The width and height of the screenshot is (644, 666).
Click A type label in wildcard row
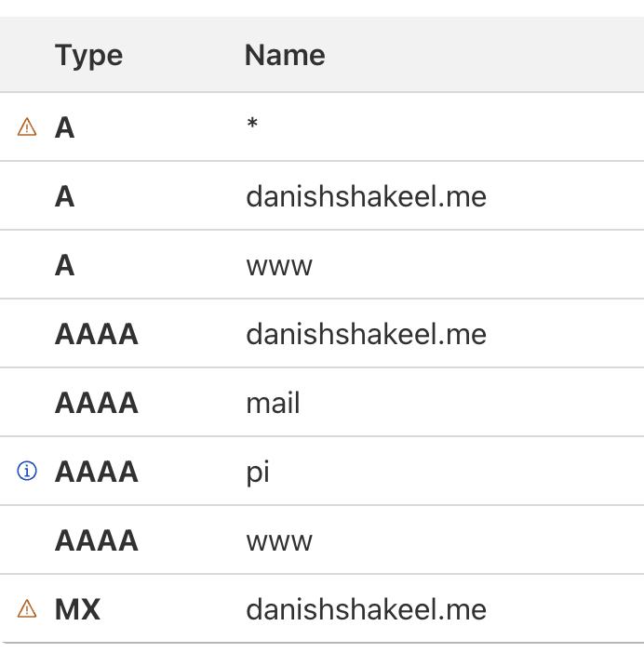64,127
